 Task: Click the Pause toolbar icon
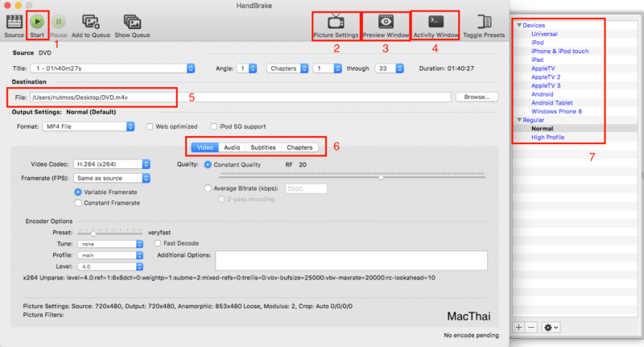(58, 22)
